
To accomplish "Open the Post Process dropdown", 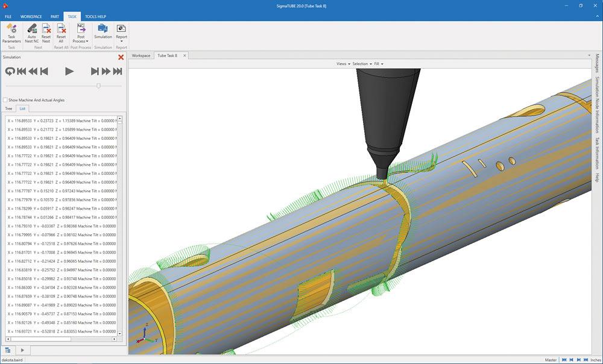I will pos(81,38).
